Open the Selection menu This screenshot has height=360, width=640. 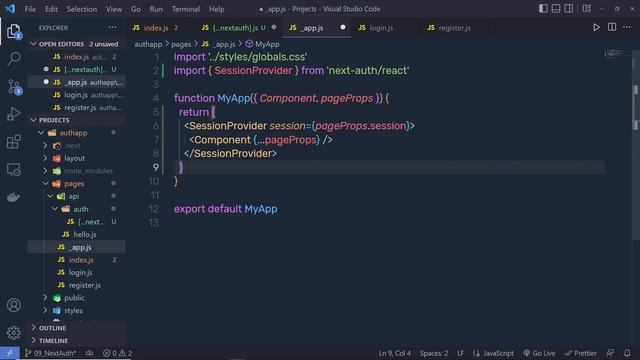tap(82, 9)
